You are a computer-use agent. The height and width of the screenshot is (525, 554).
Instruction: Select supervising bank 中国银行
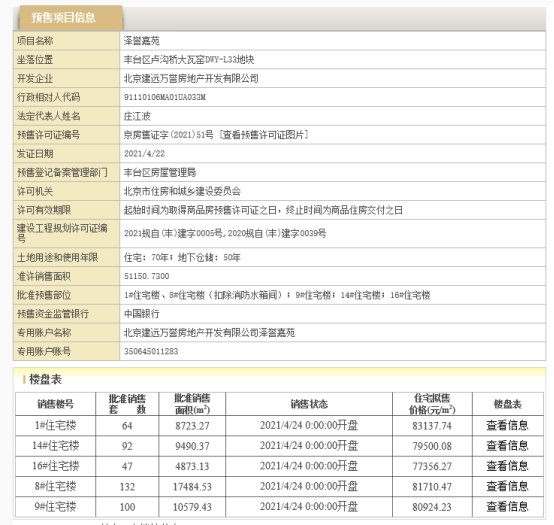142,314
